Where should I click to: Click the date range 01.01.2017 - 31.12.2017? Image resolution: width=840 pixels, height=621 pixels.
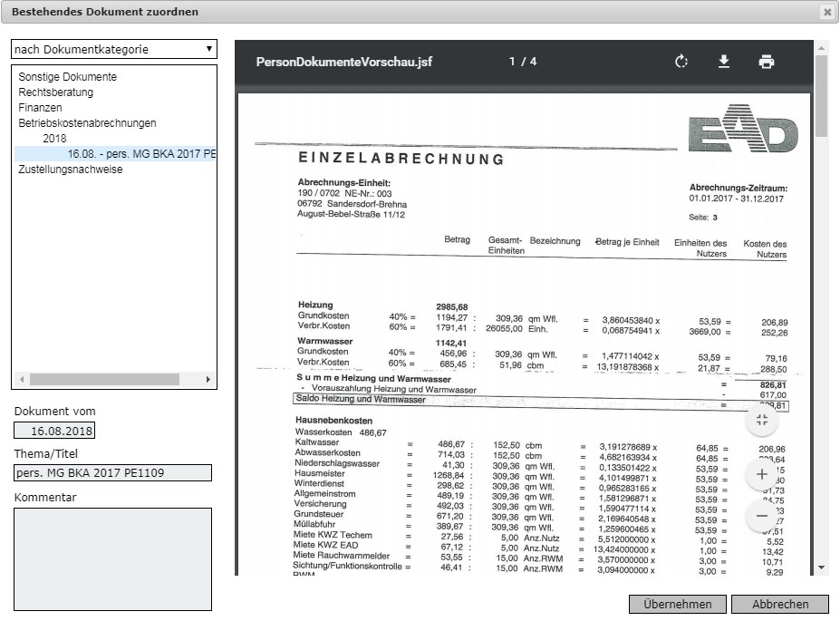click(737, 199)
